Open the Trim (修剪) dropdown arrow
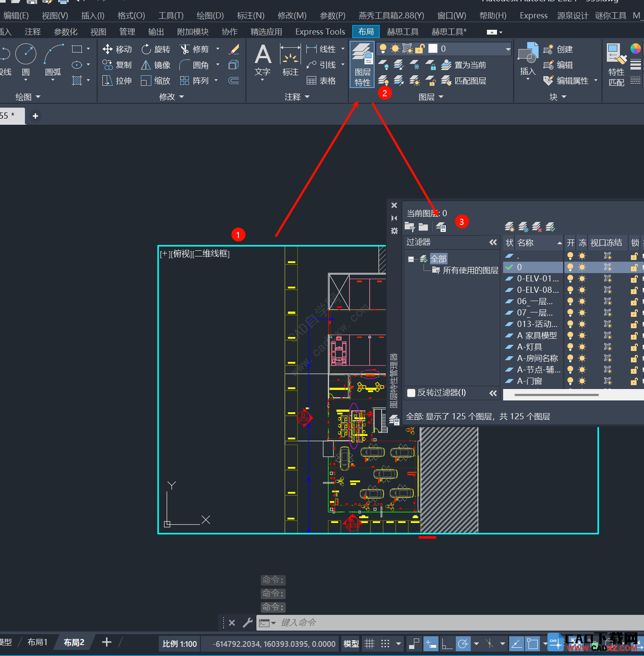This screenshot has width=644, height=656. (217, 49)
